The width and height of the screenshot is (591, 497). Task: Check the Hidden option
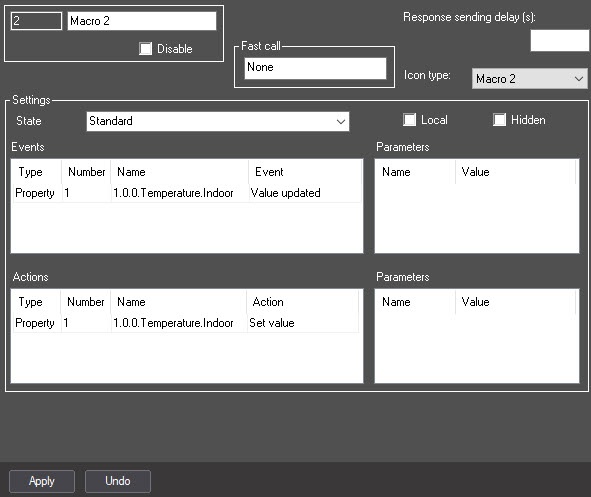click(x=499, y=120)
